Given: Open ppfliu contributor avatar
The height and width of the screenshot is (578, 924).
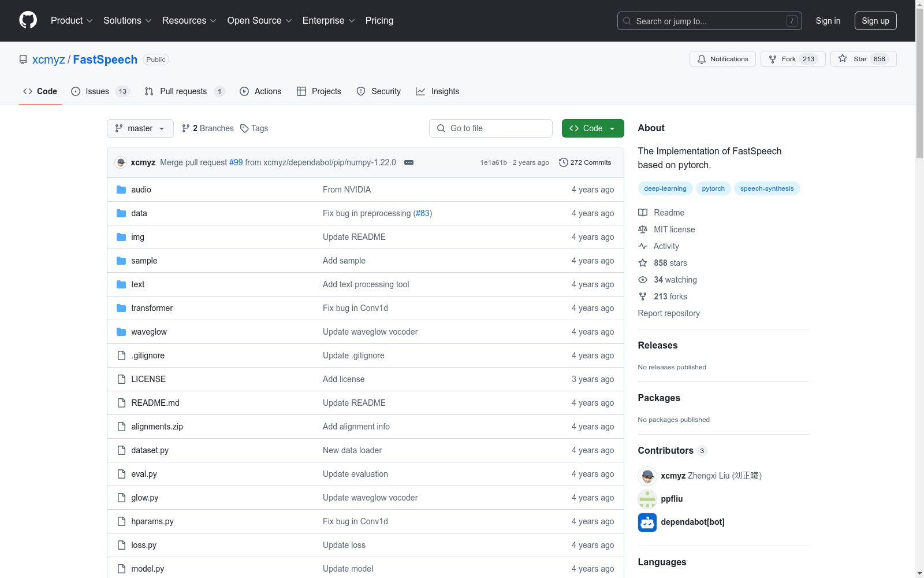Looking at the screenshot, I should pyautogui.click(x=647, y=499).
